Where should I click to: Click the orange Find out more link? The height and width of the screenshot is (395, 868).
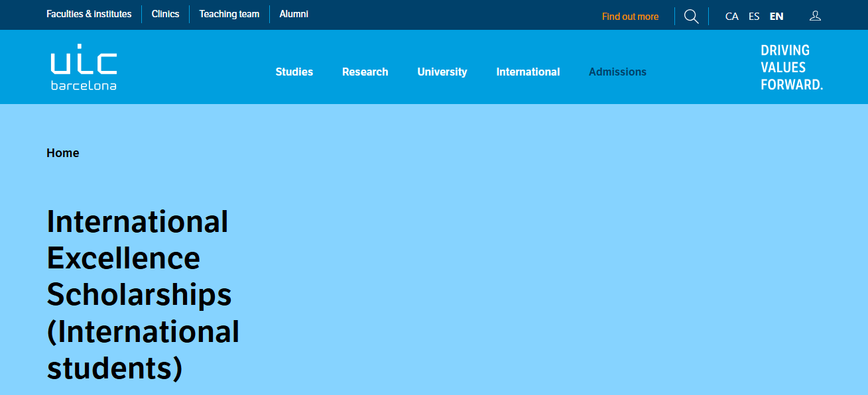(x=630, y=17)
